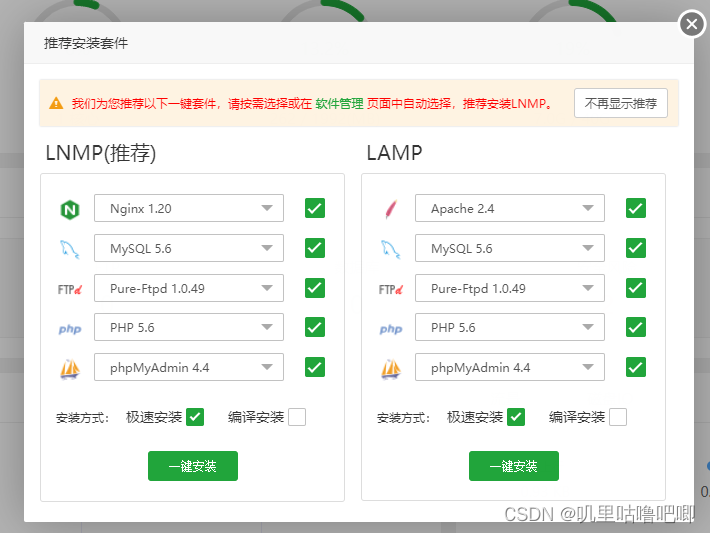Uncheck MySQL 5.6 in LAMP
Viewport: 710px width, 533px height.
coord(636,248)
